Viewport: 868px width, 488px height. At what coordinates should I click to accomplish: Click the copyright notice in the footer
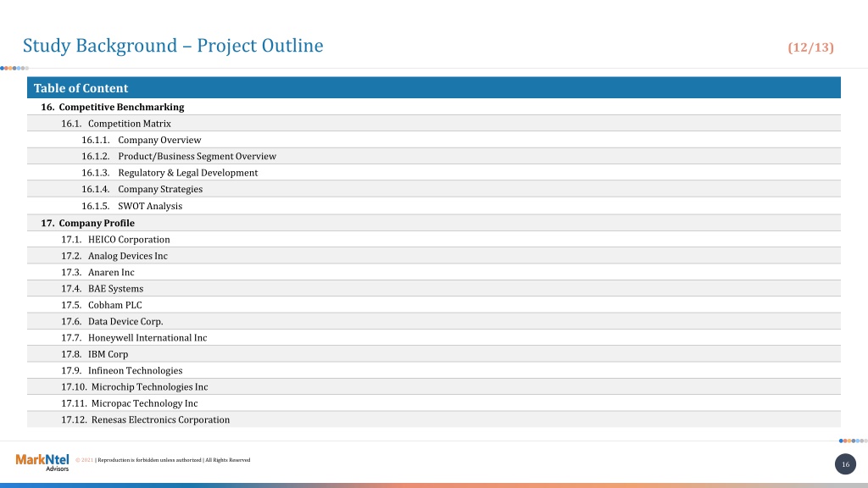[x=163, y=460]
